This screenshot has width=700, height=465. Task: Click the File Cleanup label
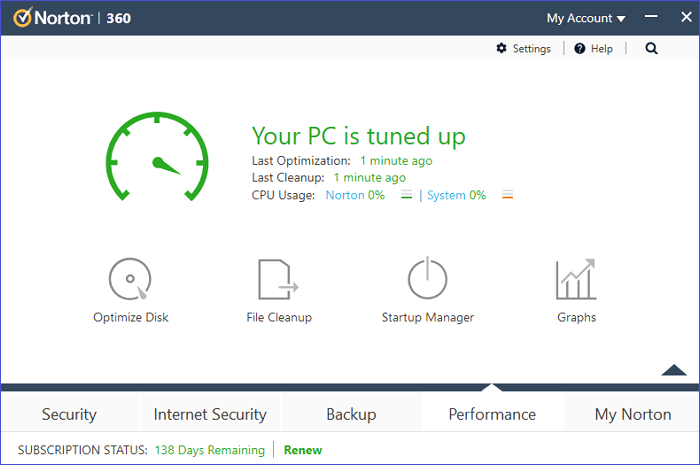coord(279,317)
